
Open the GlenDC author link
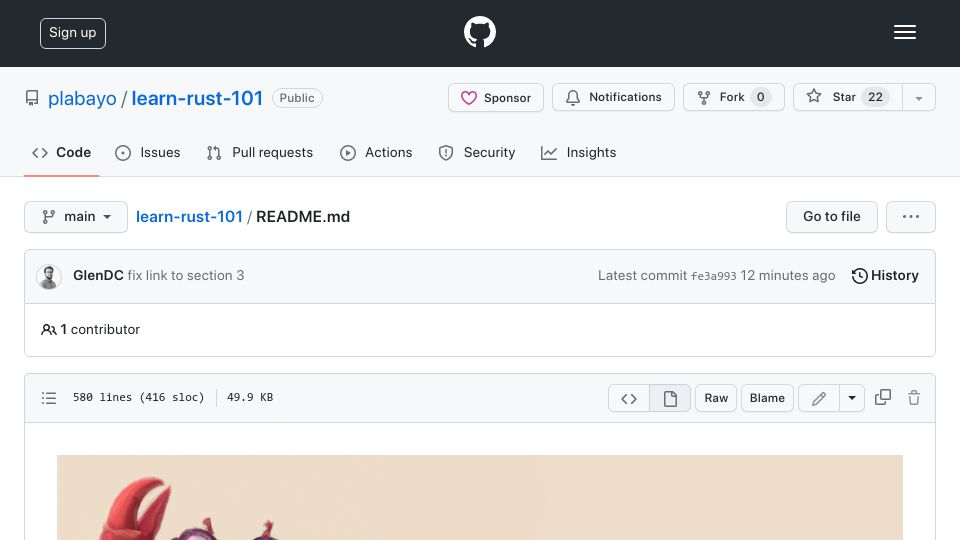[x=98, y=276]
